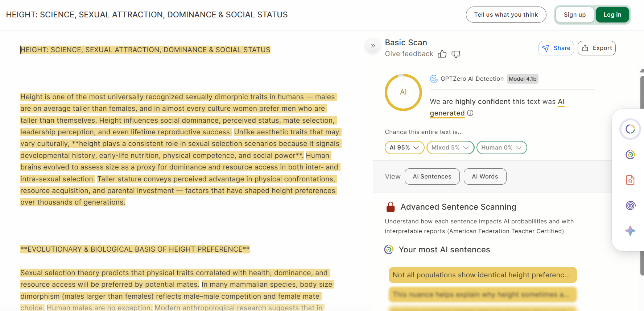
Task: Toggle the AI Words view
Action: click(485, 176)
